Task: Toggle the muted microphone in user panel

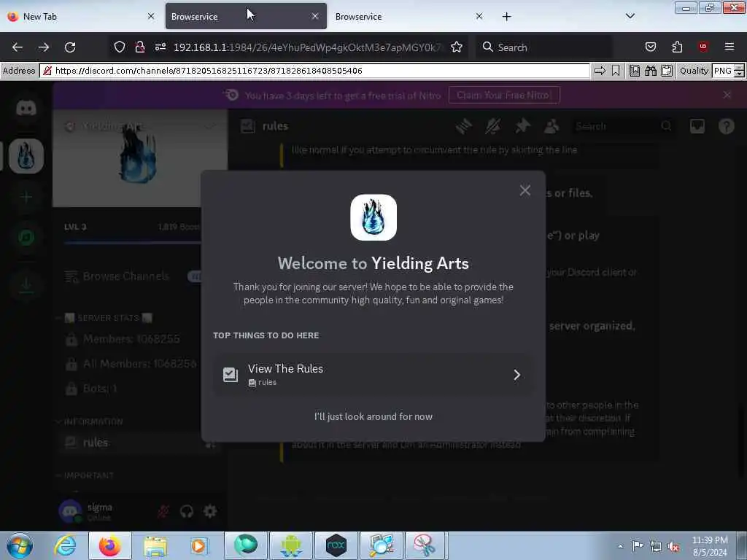Action: [x=163, y=511]
